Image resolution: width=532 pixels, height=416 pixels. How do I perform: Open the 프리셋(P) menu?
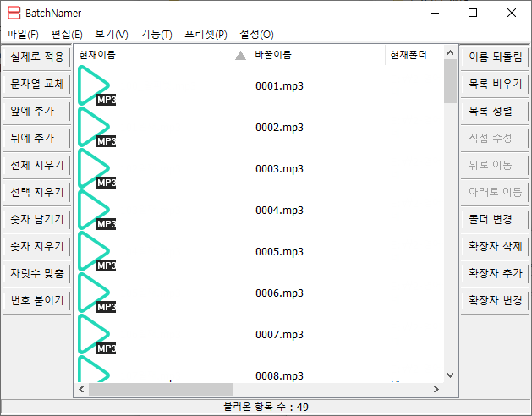[x=206, y=35]
